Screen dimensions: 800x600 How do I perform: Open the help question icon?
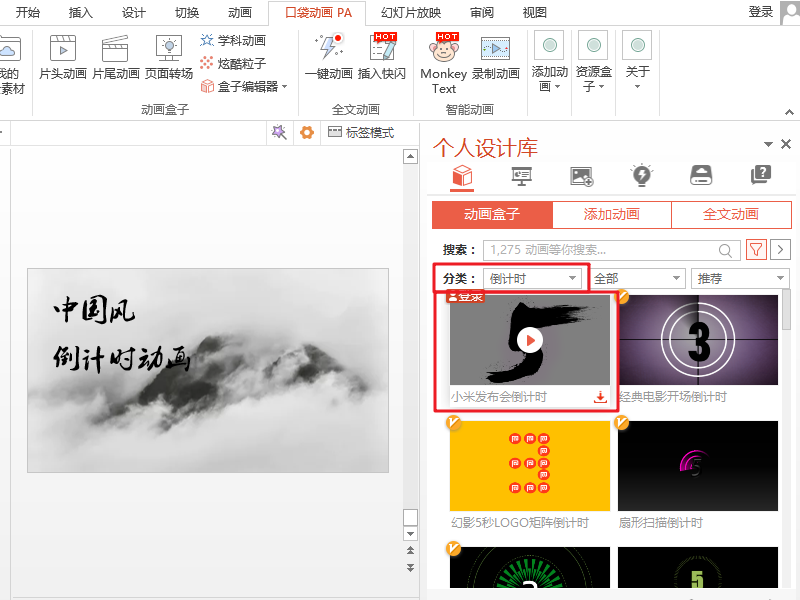[x=761, y=175]
